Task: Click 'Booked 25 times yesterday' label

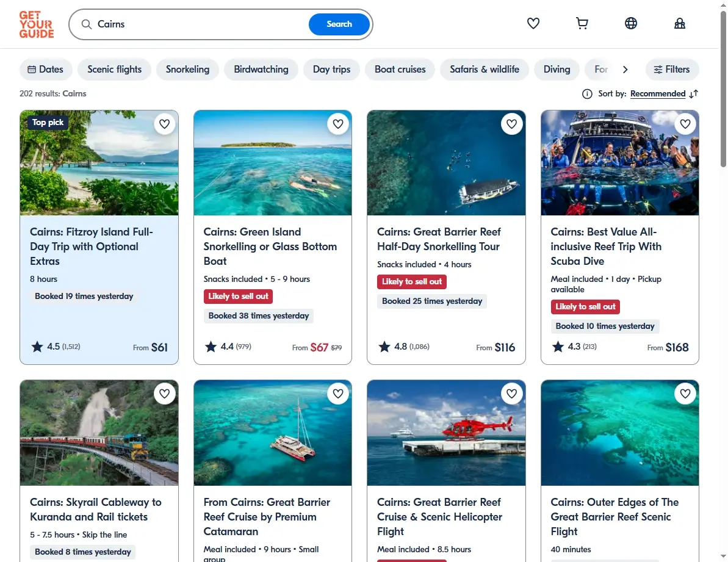Action: pyautogui.click(x=432, y=301)
